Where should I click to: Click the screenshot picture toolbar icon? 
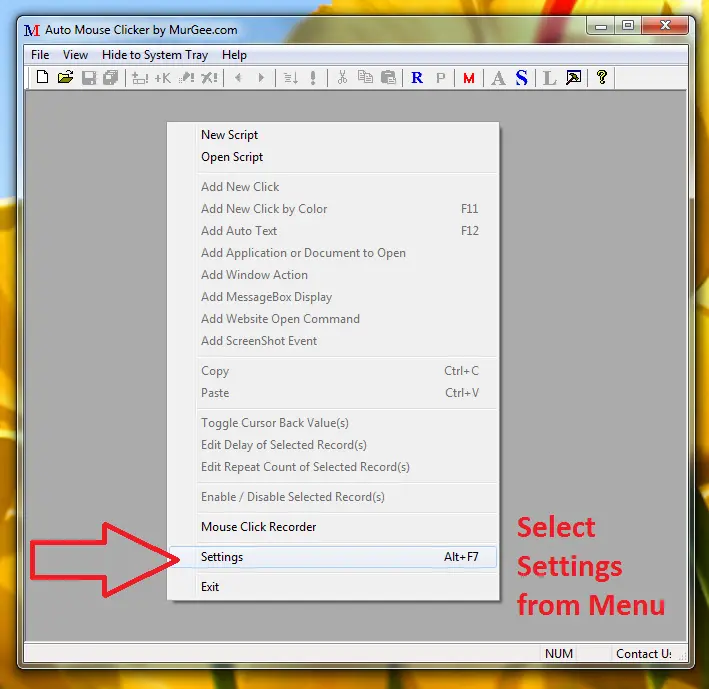point(573,78)
